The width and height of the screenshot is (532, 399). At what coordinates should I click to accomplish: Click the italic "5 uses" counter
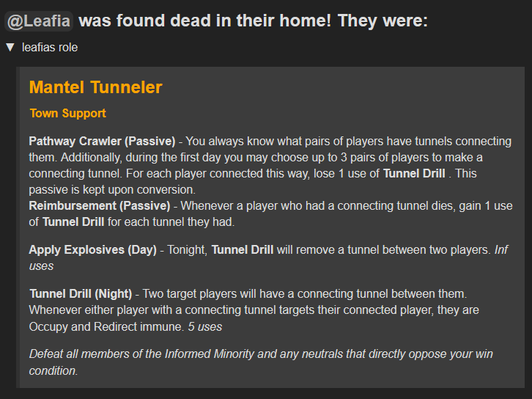click(205, 326)
